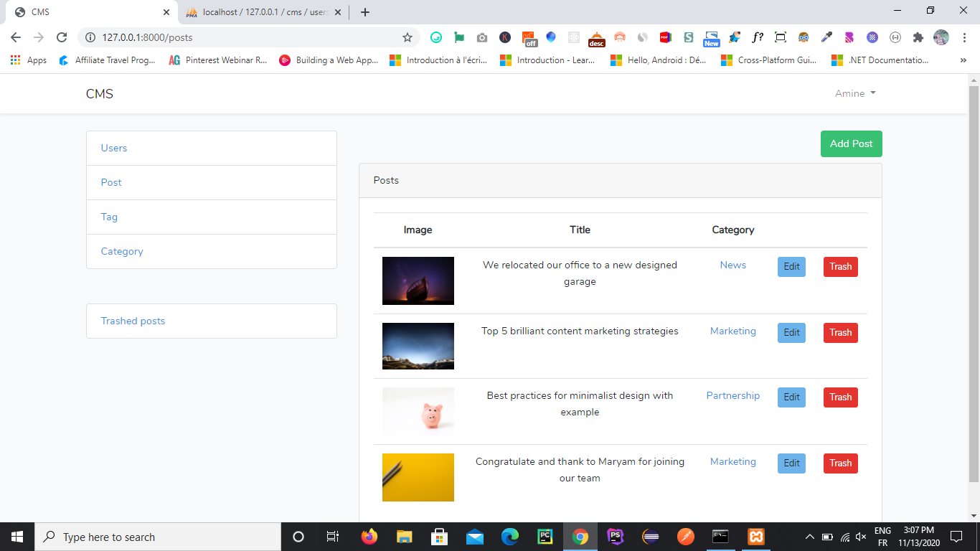This screenshot has width=980, height=551.
Task: Open the Chrome three-dot menu
Action: pos(963,37)
